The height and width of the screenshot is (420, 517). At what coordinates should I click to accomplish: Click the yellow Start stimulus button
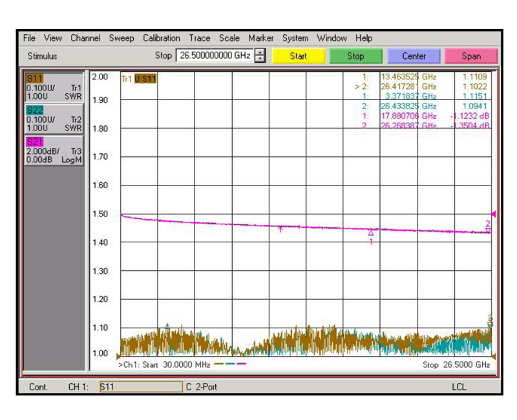(x=298, y=56)
